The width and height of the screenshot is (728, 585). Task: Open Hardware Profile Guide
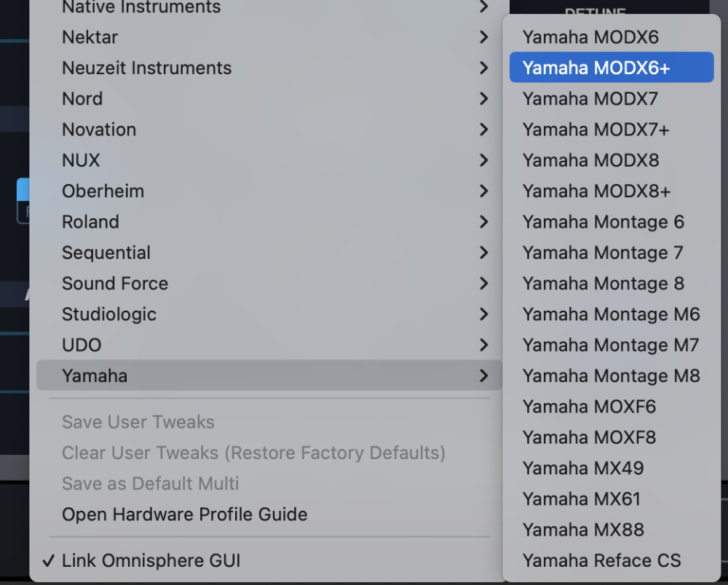point(184,514)
